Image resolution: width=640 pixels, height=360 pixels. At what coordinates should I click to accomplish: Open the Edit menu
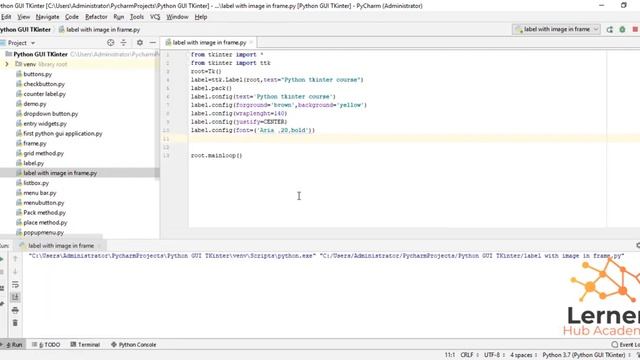pyautogui.click(x=6, y=17)
